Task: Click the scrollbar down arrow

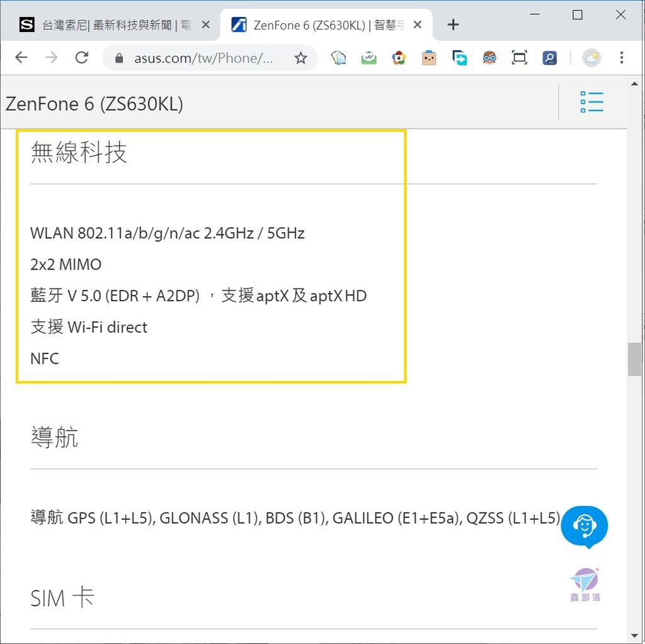Action: tap(635, 636)
